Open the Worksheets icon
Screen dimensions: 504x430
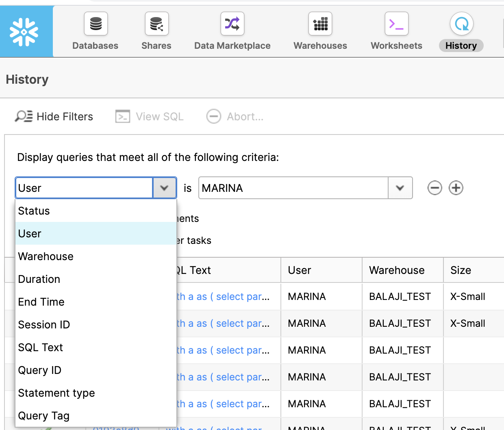(396, 24)
